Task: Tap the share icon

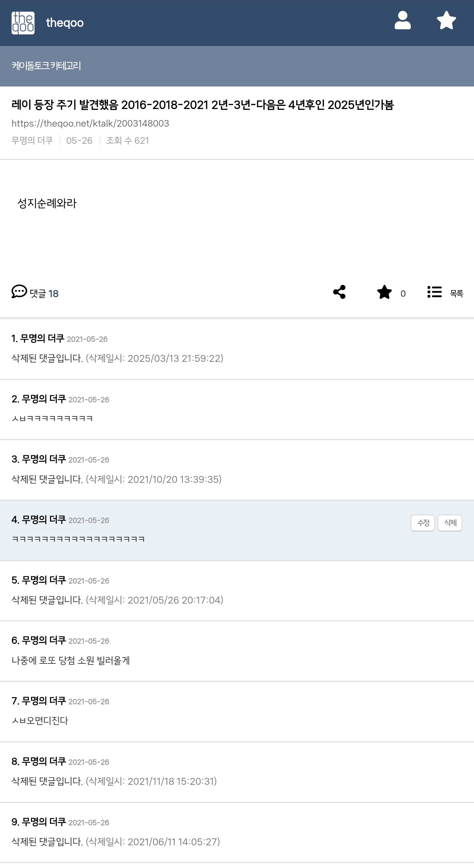Action: [339, 292]
